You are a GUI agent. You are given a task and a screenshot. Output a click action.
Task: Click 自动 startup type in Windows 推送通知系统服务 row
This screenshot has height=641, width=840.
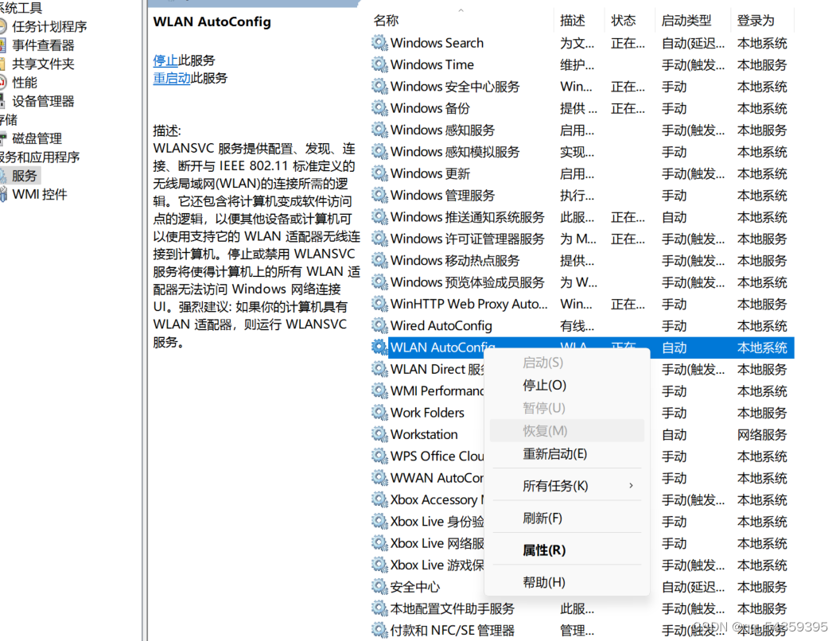coord(674,217)
